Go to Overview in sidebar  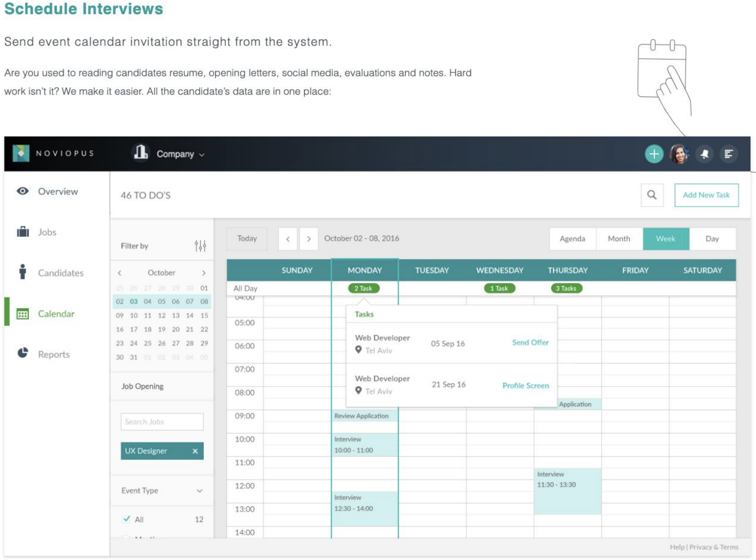[x=57, y=191]
